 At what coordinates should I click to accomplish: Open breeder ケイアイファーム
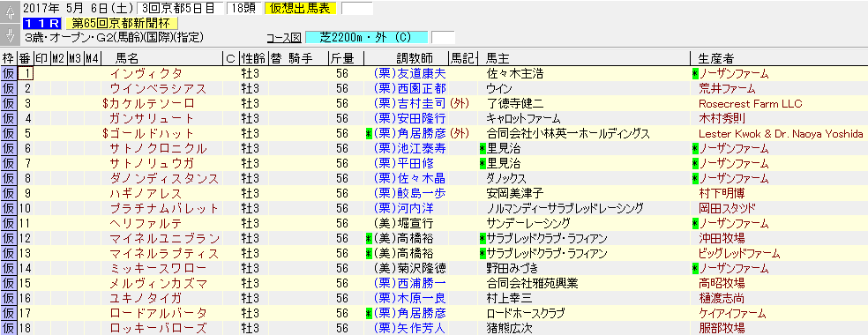(x=732, y=313)
